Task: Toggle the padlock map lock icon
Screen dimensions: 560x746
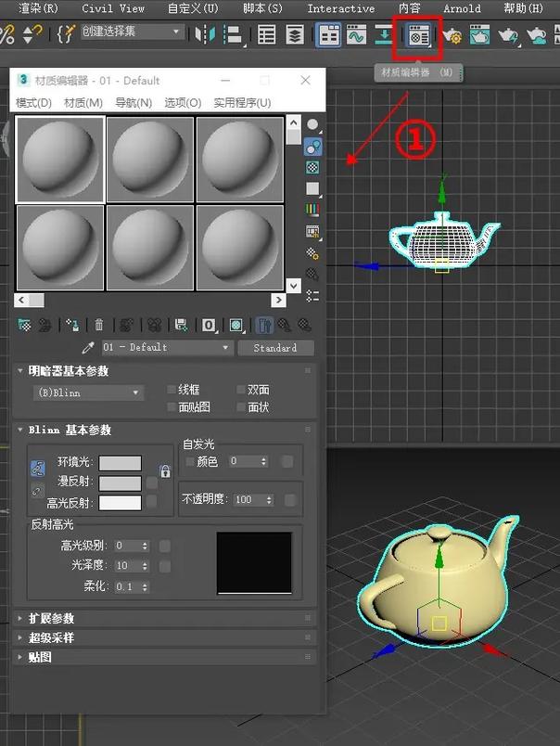Action: tap(165, 471)
